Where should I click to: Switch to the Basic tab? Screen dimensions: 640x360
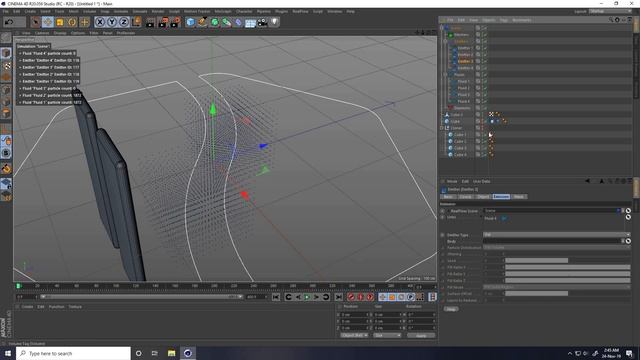[448, 196]
